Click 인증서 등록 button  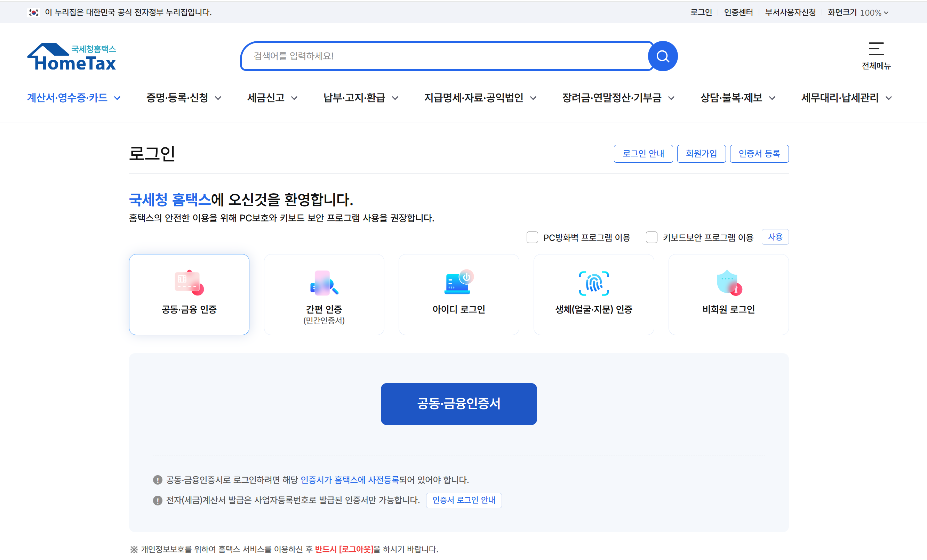[x=759, y=153]
